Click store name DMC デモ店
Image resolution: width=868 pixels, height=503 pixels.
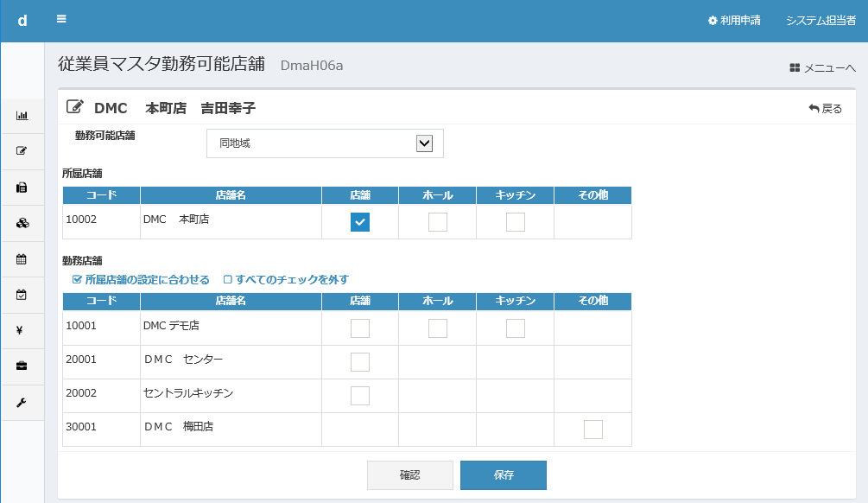[x=171, y=326]
